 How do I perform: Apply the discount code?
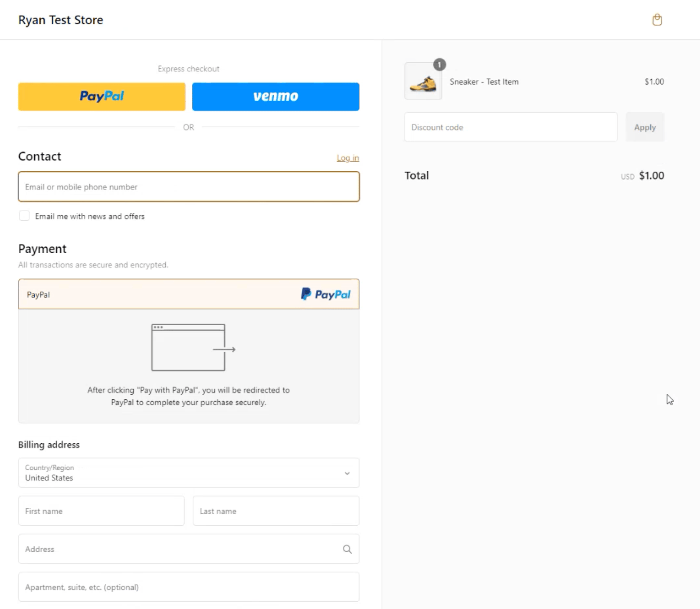pyautogui.click(x=645, y=127)
